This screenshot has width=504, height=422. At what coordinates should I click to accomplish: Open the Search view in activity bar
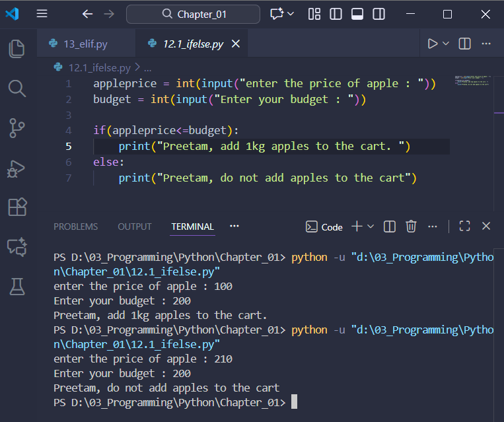[x=17, y=88]
